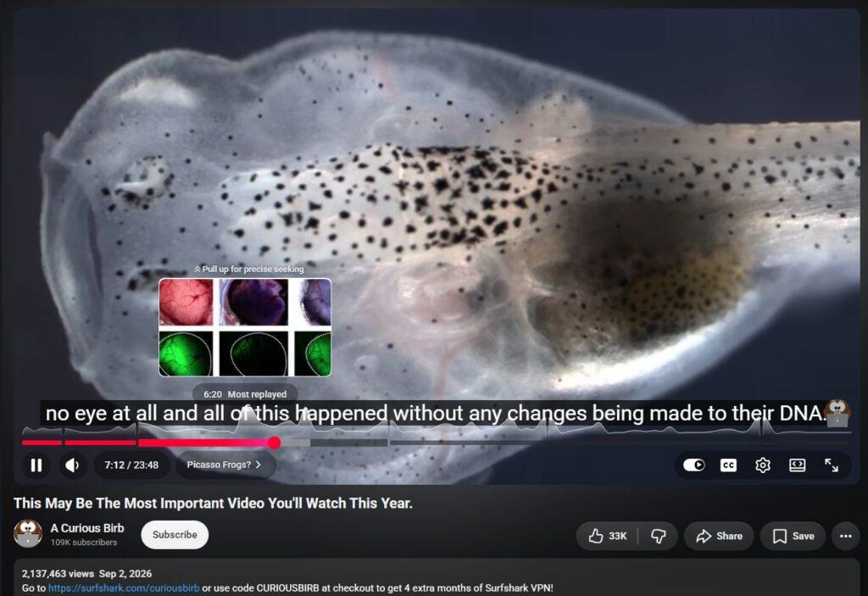The width and height of the screenshot is (868, 596).
Task: Click the 6:20 Most replayed label
Action: coord(245,394)
